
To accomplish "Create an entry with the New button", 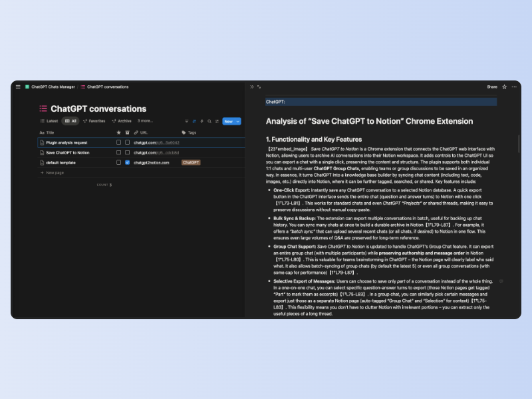I will click(x=229, y=121).
